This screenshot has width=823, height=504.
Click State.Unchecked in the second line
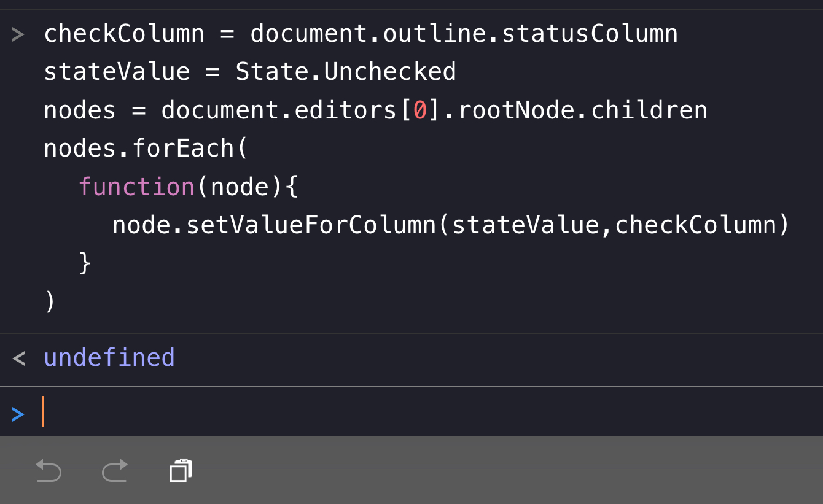[x=346, y=72]
